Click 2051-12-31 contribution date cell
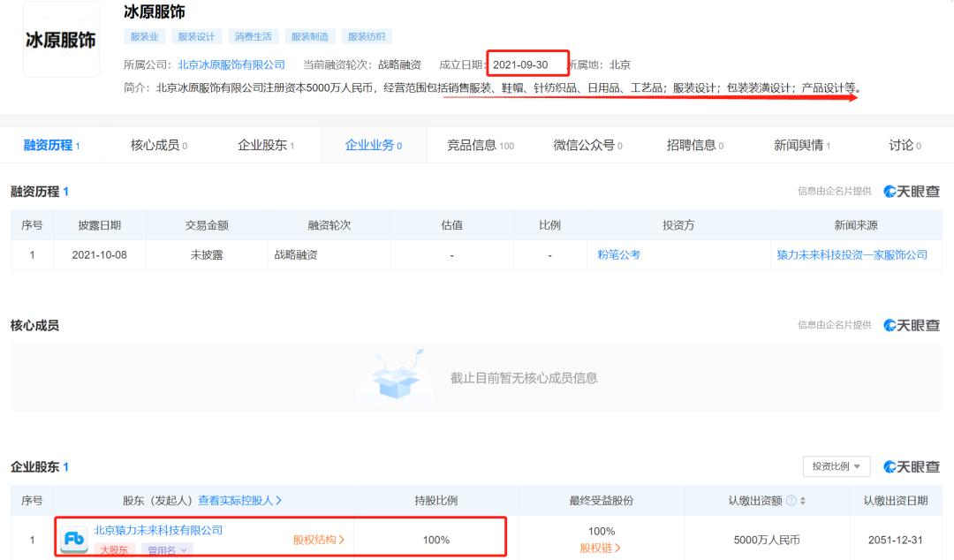 coord(896,540)
